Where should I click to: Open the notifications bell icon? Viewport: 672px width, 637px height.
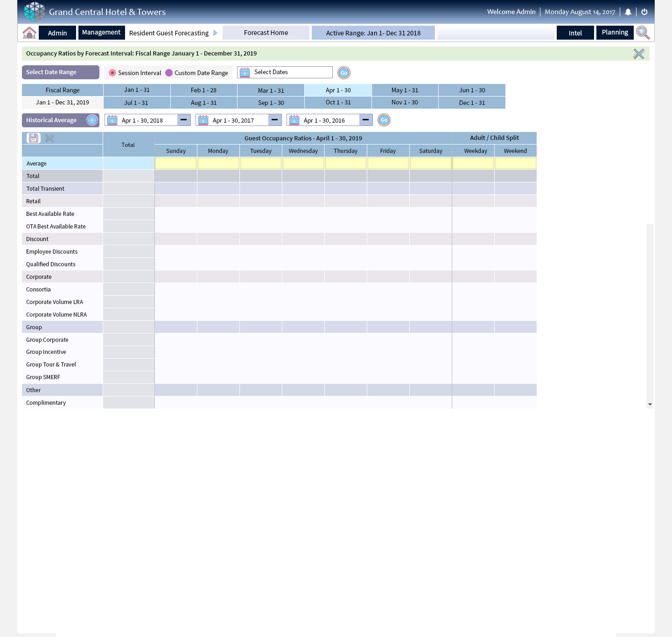(x=628, y=12)
